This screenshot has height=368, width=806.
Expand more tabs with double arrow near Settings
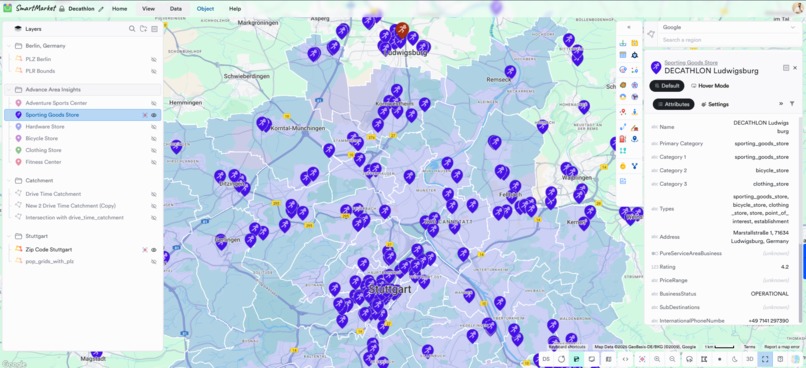coord(781,104)
